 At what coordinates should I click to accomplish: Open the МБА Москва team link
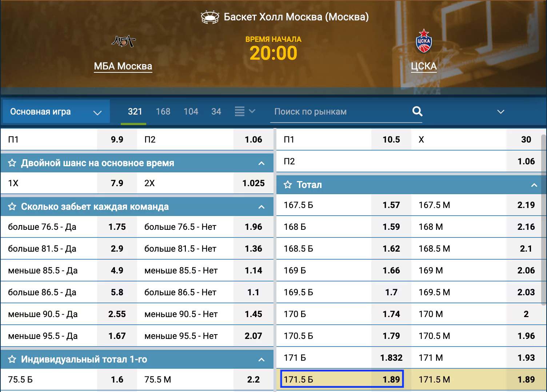(123, 66)
